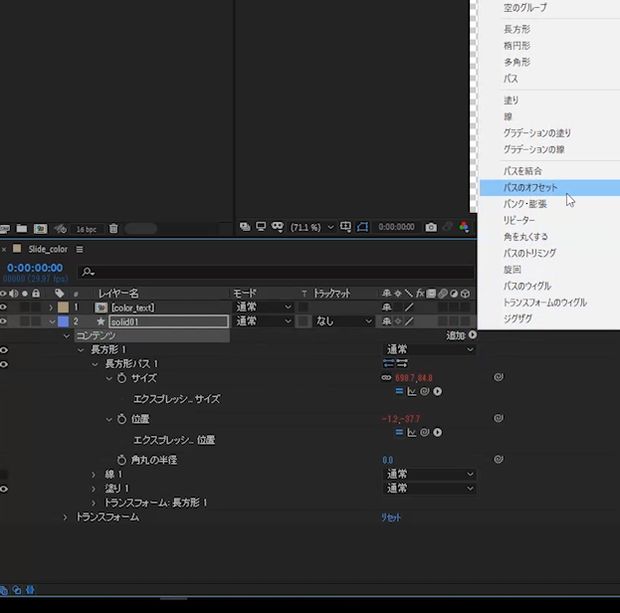Viewport: 620px width, 613px height.
Task: Click the 16 bpc color depth button
Action: pos(86,229)
